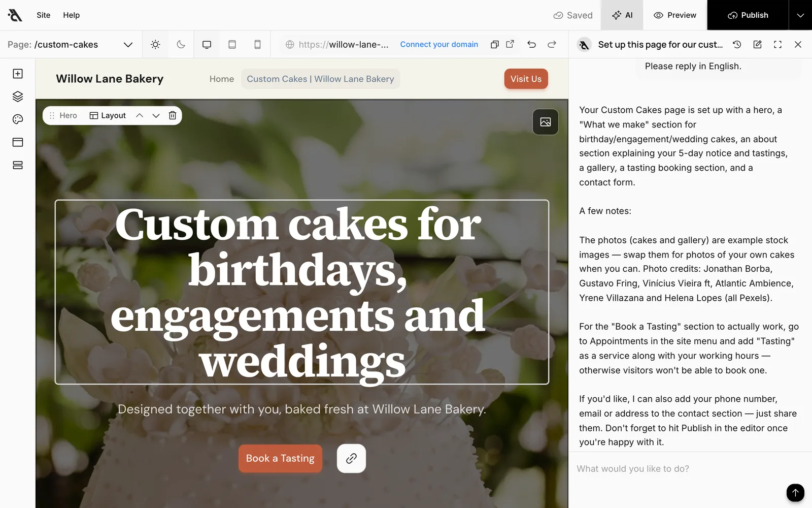The width and height of the screenshot is (812, 508).
Task: Select mobile phone viewport preview
Action: pos(257,45)
